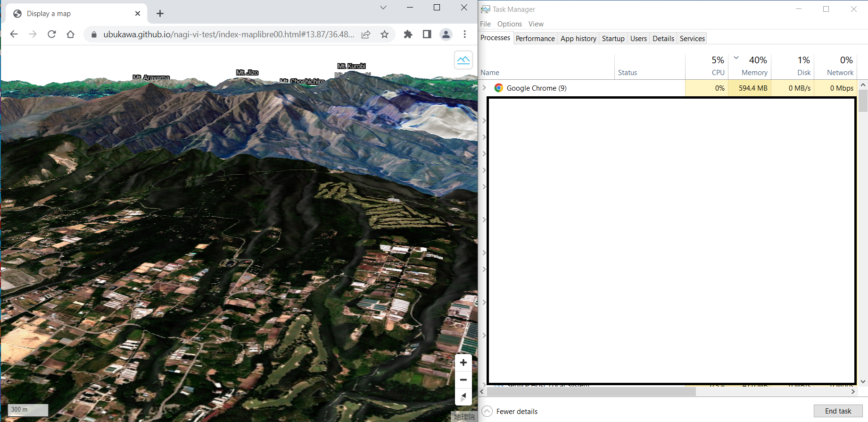The width and height of the screenshot is (868, 422).
Task: Sort processes by the Network column
Action: [835, 67]
